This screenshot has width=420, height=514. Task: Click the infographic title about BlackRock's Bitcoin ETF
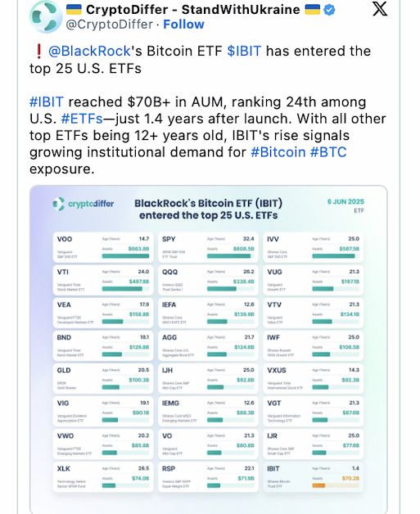click(209, 210)
